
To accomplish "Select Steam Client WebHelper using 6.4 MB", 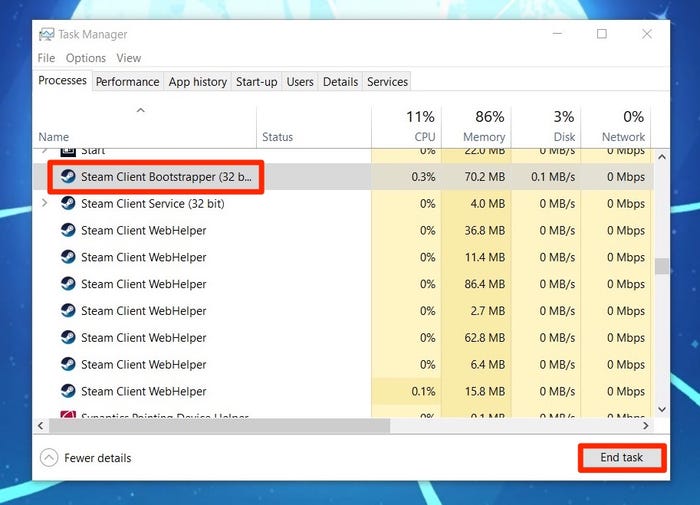I will pyautogui.click(x=344, y=364).
